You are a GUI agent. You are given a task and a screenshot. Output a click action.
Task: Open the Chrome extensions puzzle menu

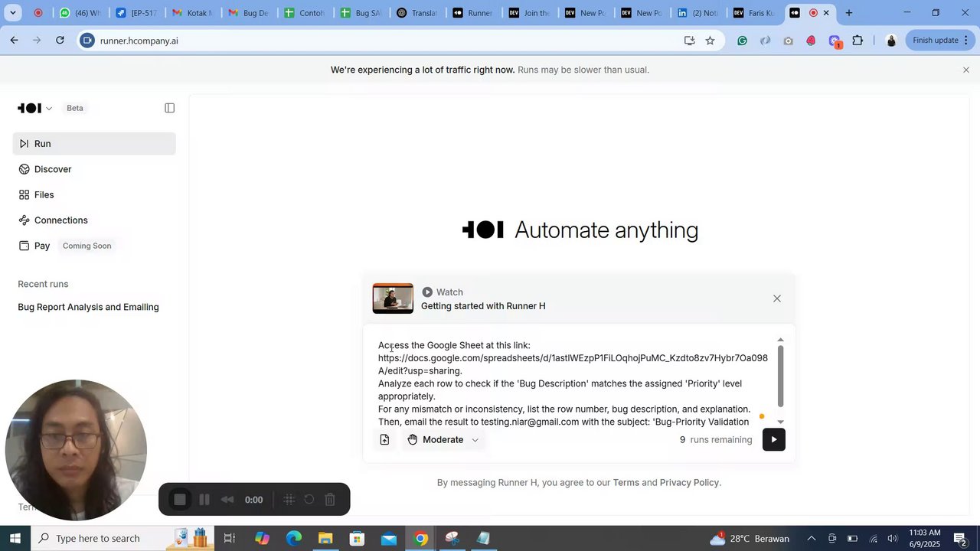(x=857, y=41)
